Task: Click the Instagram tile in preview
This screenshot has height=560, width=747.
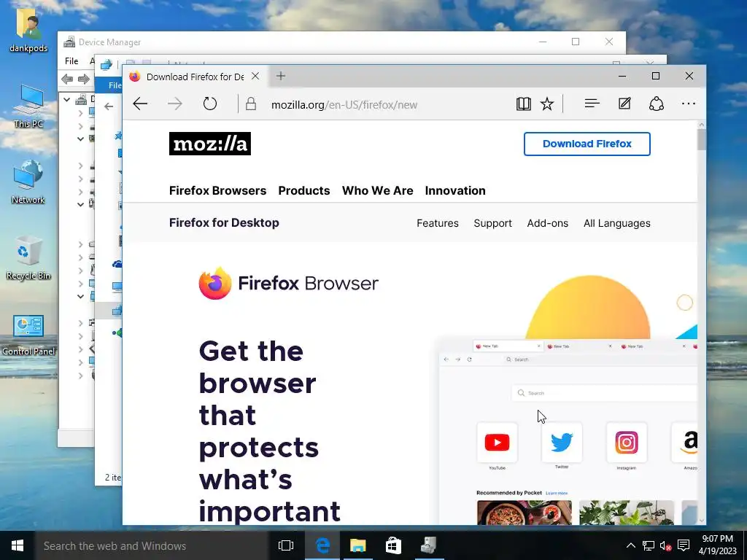Action: click(627, 443)
